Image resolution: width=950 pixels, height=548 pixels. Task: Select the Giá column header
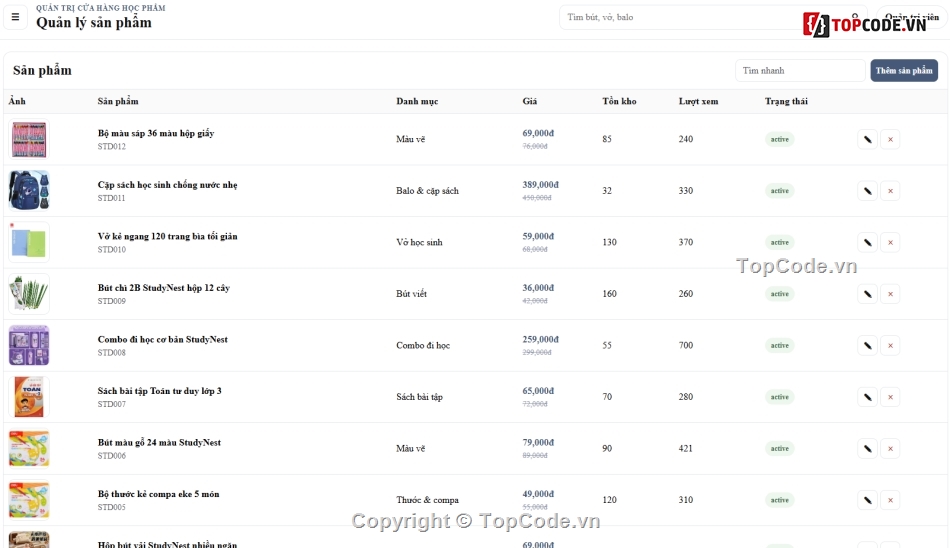click(x=530, y=101)
